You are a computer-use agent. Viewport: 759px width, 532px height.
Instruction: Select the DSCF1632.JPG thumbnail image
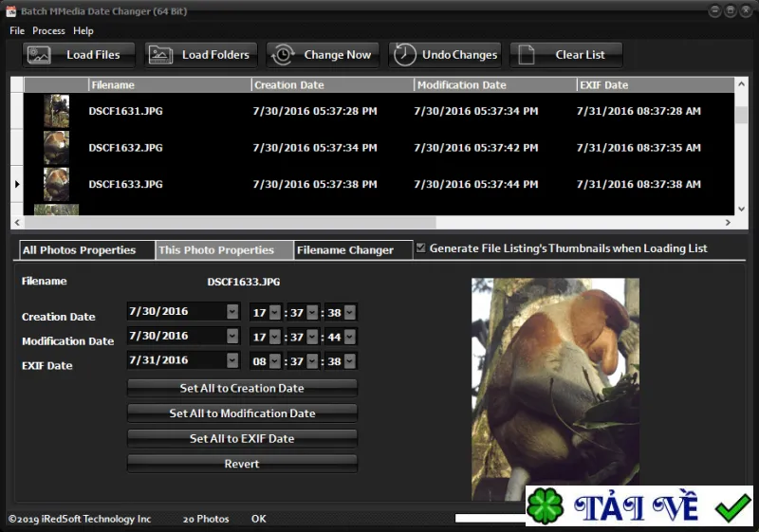pyautogui.click(x=57, y=148)
